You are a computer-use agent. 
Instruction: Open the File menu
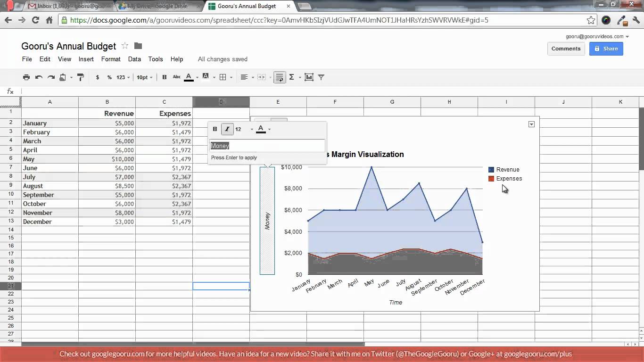pyautogui.click(x=27, y=59)
